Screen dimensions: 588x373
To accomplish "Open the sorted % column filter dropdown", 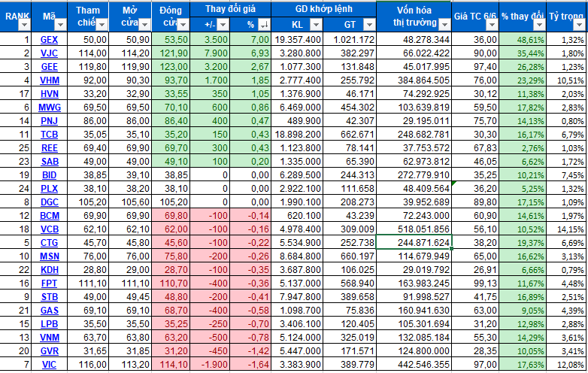I will tap(264, 25).
